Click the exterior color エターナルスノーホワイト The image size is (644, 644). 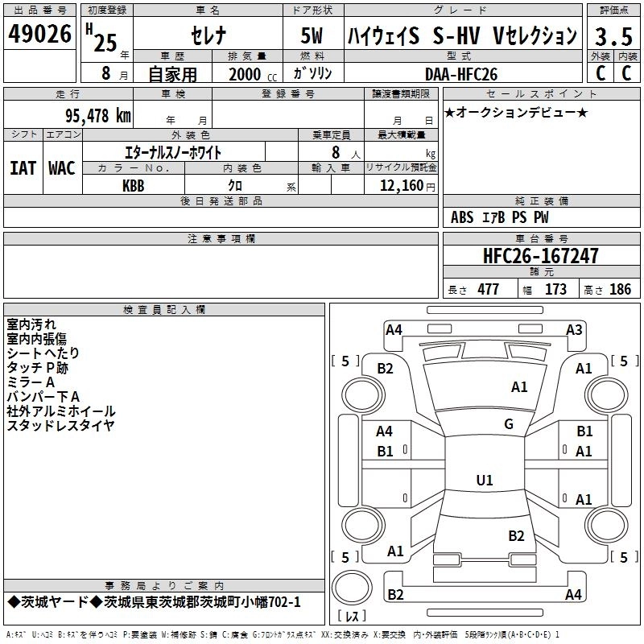click(173, 151)
